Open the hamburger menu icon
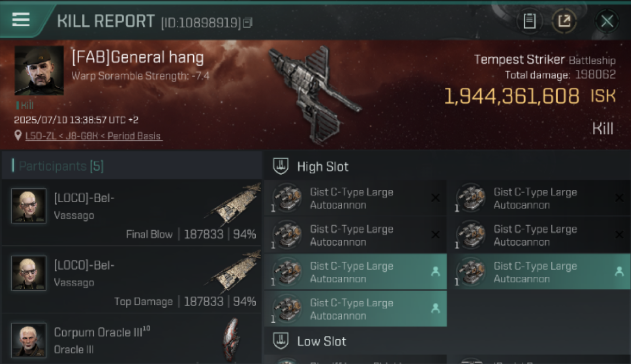Viewport: 631px width, 364px height. [x=21, y=19]
